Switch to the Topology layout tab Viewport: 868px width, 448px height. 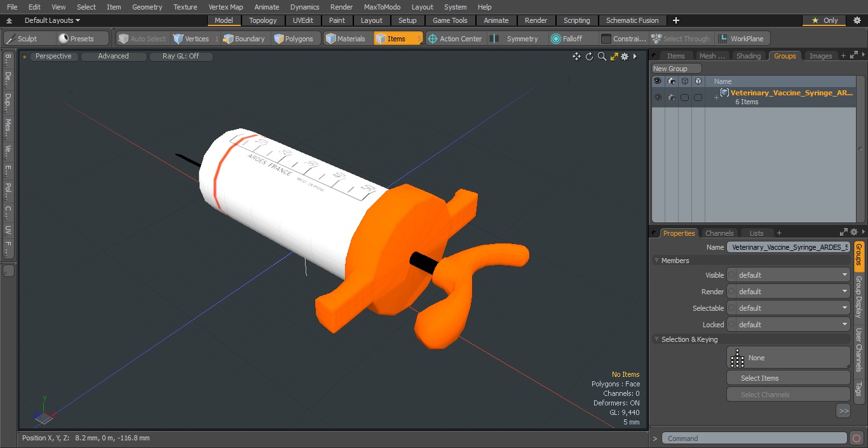[263, 20]
